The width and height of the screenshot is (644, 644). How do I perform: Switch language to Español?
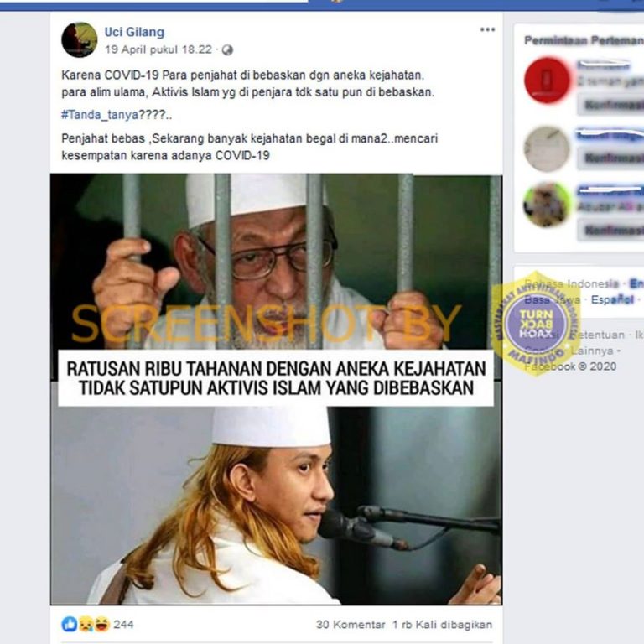pos(612,299)
